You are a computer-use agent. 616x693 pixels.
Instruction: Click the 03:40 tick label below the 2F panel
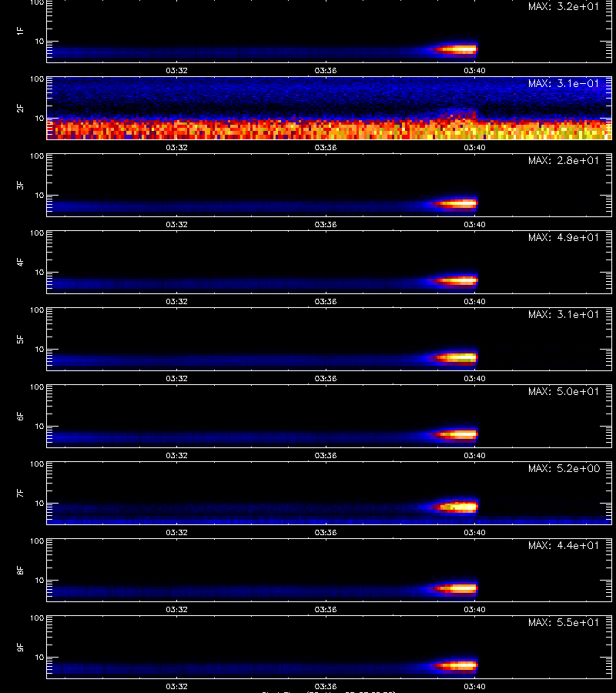click(474, 148)
